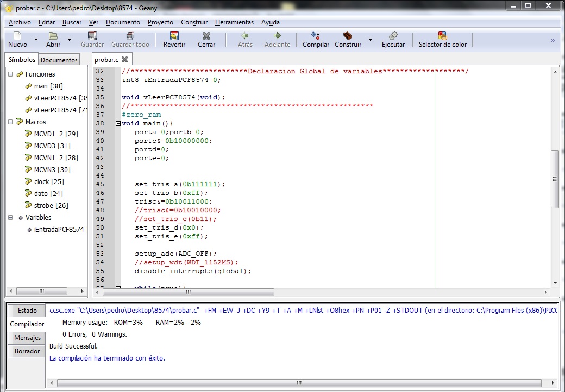Image resolution: width=565 pixels, height=392 pixels.
Task: Click the compiler panel horizontal scrollbar
Action: coord(299,383)
